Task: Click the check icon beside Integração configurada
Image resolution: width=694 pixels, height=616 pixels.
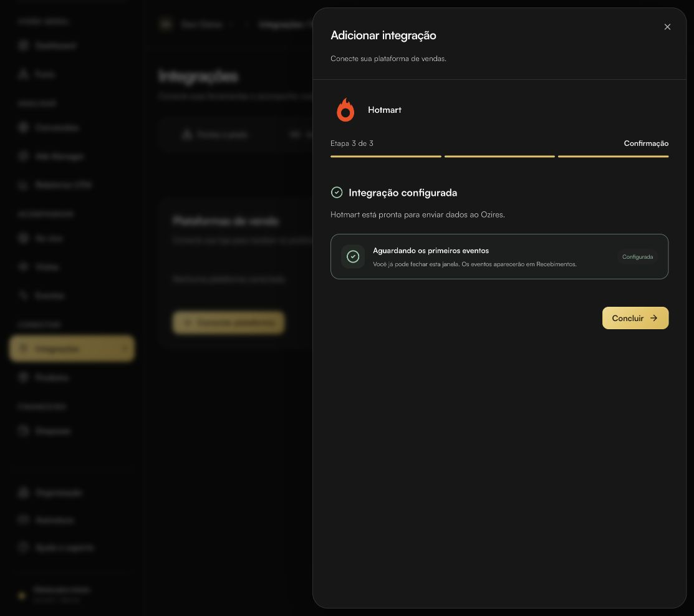Action: pos(337,193)
